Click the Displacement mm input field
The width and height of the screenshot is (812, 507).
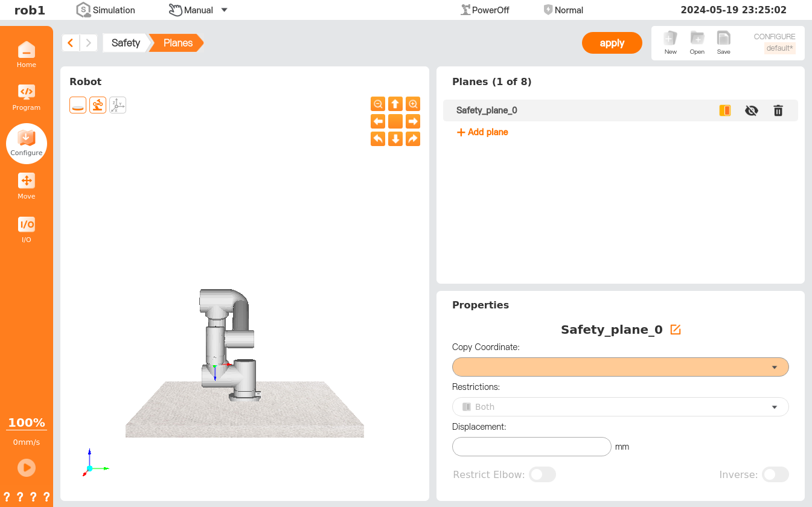tap(531, 447)
